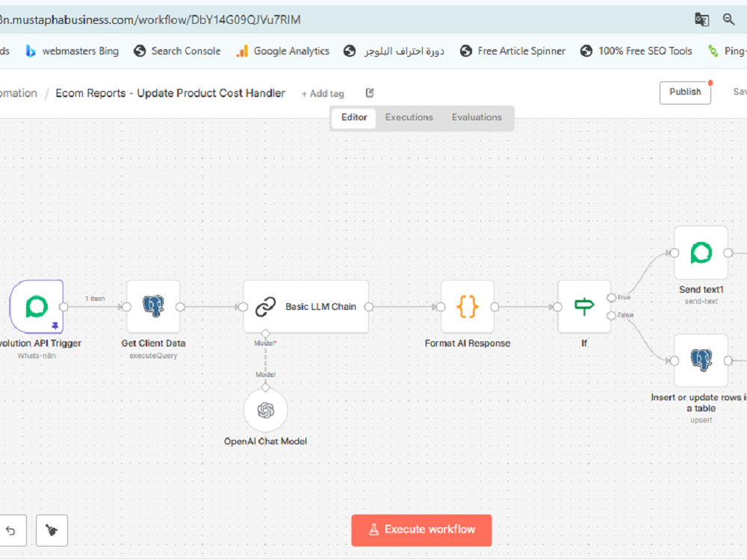Select the If condition node

coord(584,307)
